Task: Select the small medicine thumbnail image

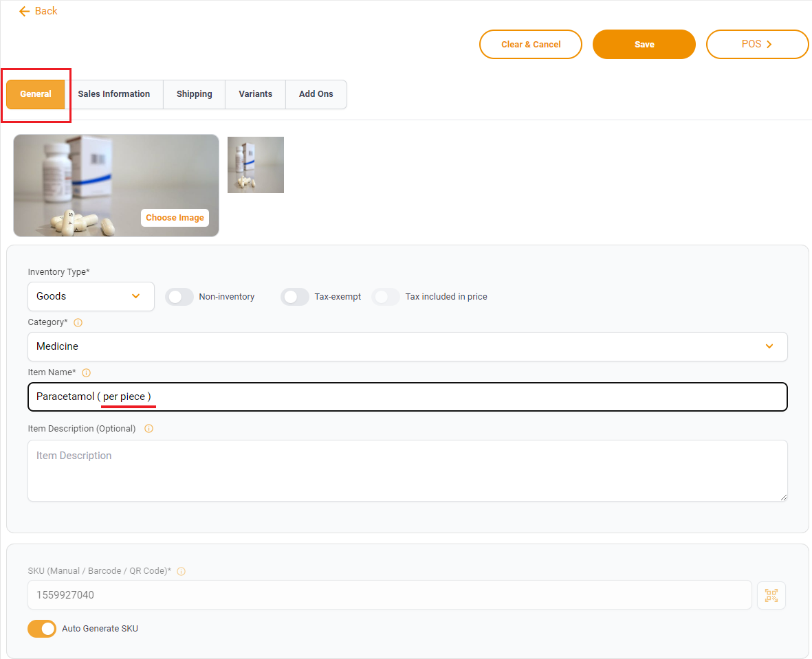Action: tap(256, 165)
